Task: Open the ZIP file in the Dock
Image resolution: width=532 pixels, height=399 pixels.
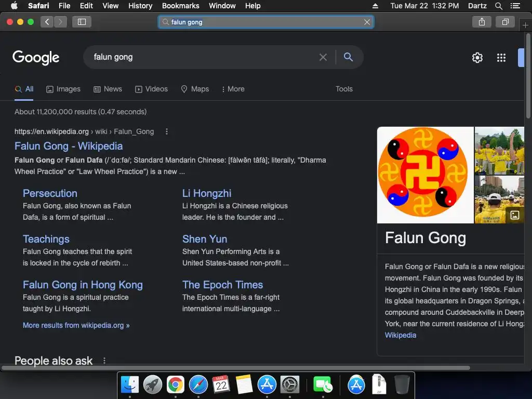Action: [x=379, y=384]
